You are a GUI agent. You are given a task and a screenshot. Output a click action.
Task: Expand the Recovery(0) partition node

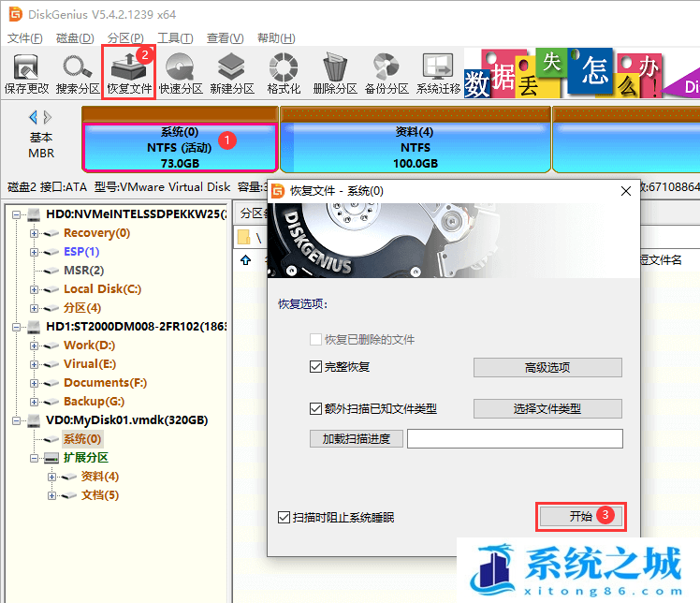tap(34, 233)
